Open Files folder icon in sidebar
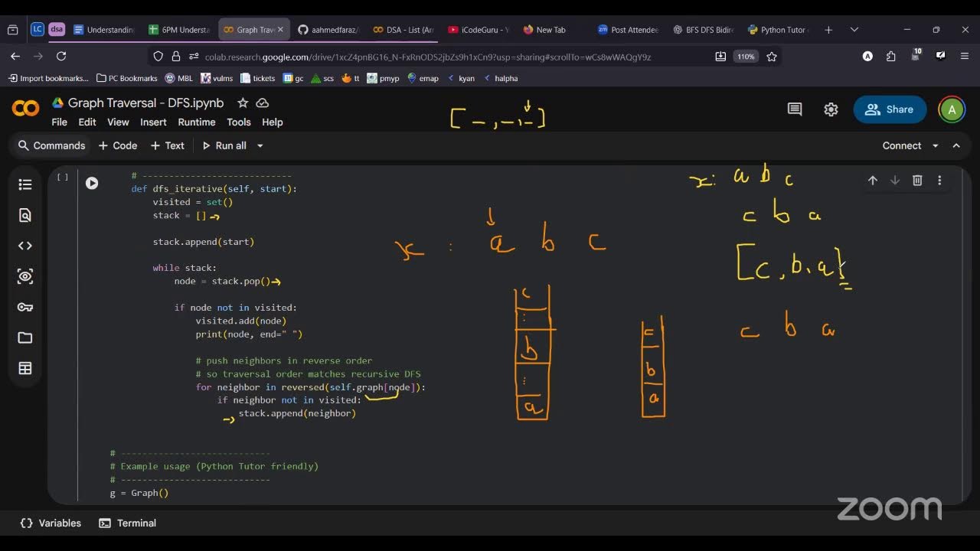The height and width of the screenshot is (551, 980). pos(25,337)
